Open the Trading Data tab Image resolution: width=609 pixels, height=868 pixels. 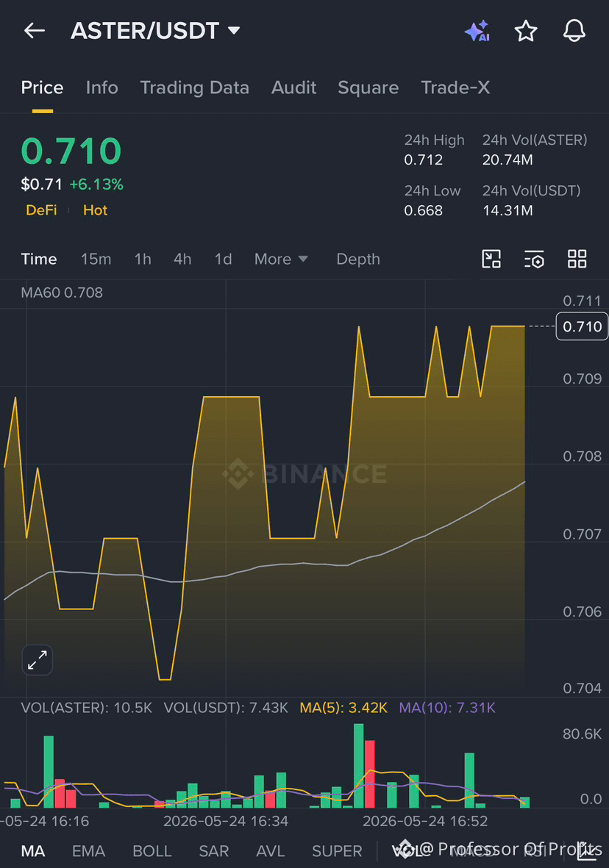tap(194, 87)
